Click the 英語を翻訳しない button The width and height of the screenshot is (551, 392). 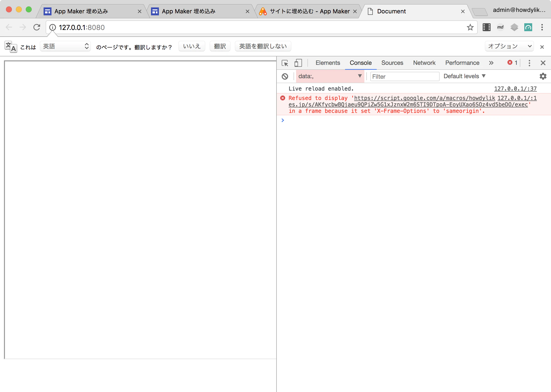263,46
